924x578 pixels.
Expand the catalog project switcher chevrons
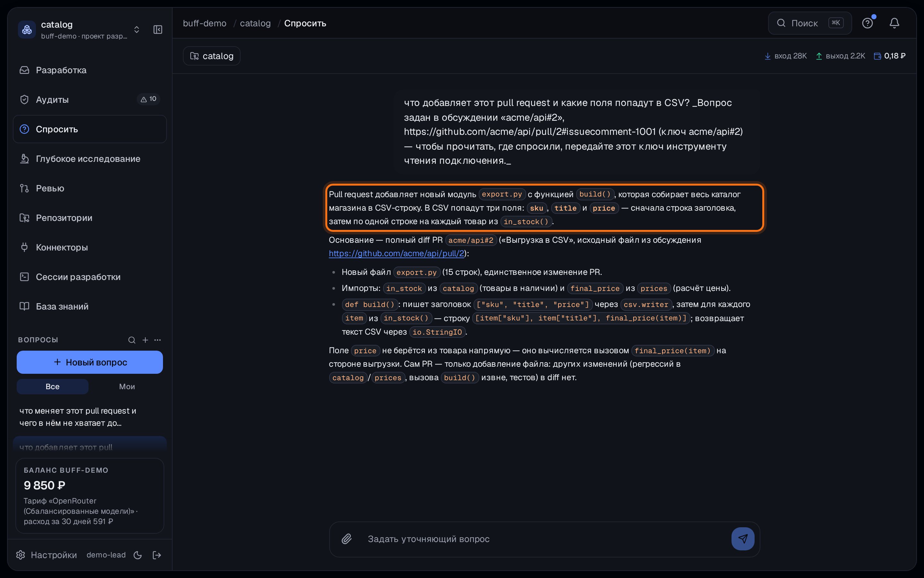click(x=137, y=30)
